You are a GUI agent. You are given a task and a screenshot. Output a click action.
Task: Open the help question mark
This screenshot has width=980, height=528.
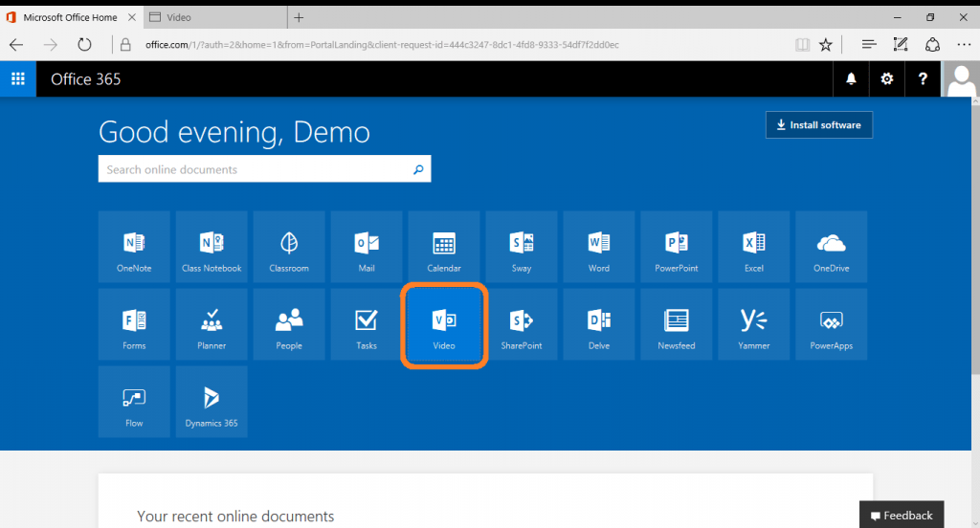click(923, 78)
